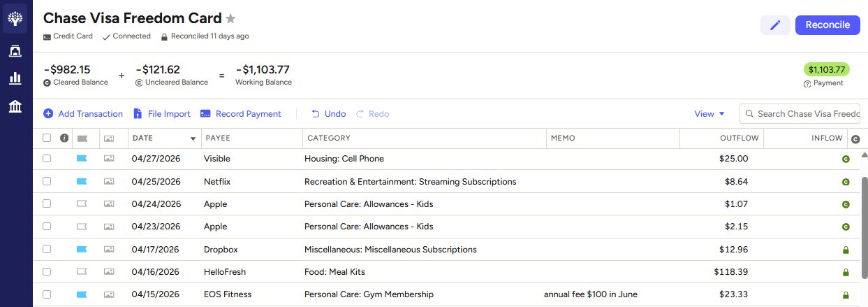
Task: Favorite the account with star icon
Action: click(x=230, y=19)
